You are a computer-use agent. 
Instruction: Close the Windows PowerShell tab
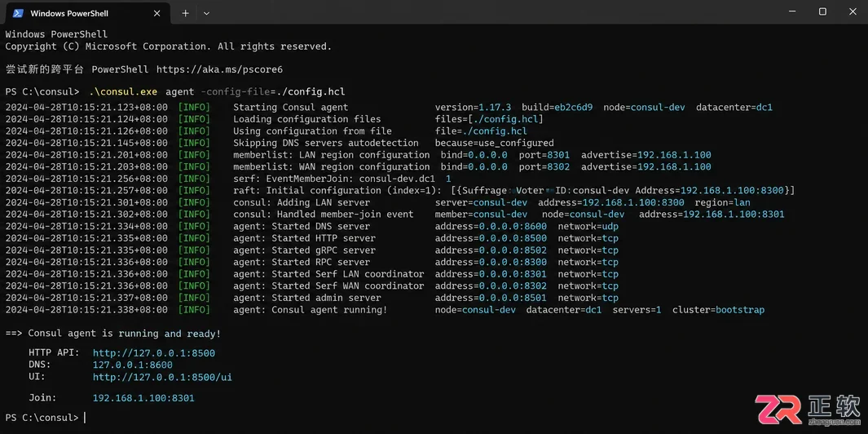pyautogui.click(x=157, y=13)
